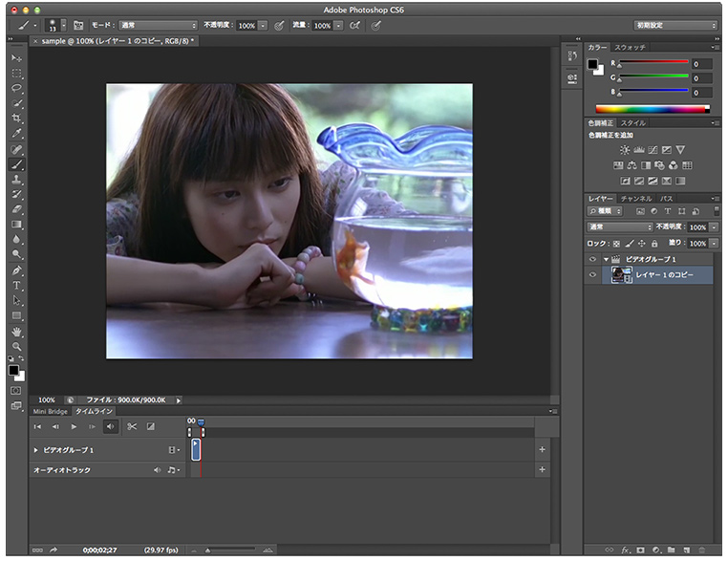The image size is (728, 561).
Task: Open the 流量 flow dropdown arrow
Action: click(x=338, y=26)
